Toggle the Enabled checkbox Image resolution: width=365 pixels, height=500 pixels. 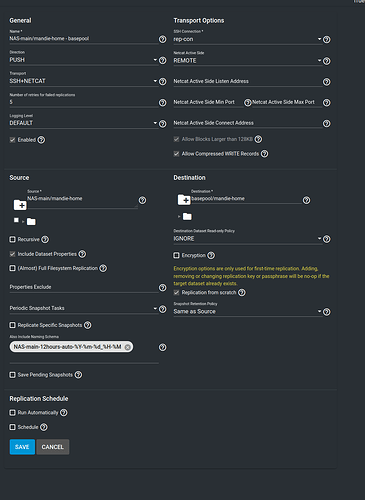click(12, 140)
